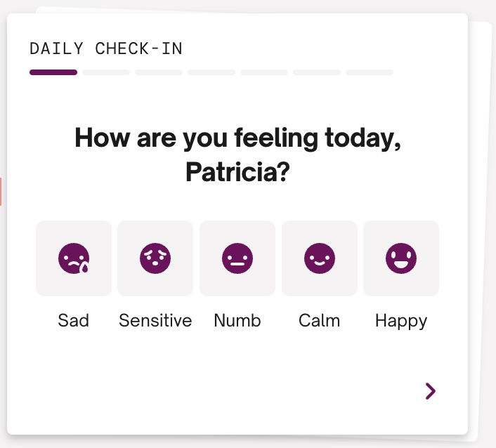
Task: Click the fourth progress bar segment
Action: (211, 72)
